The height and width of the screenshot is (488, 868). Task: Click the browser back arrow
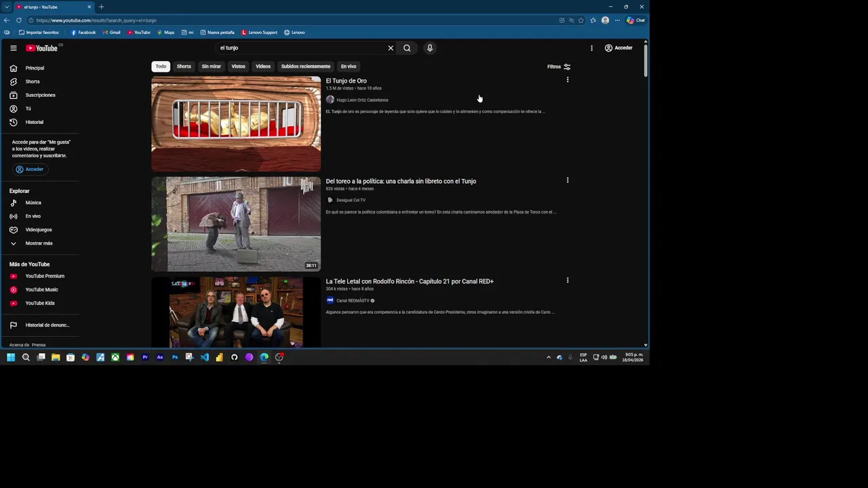tap(7, 20)
